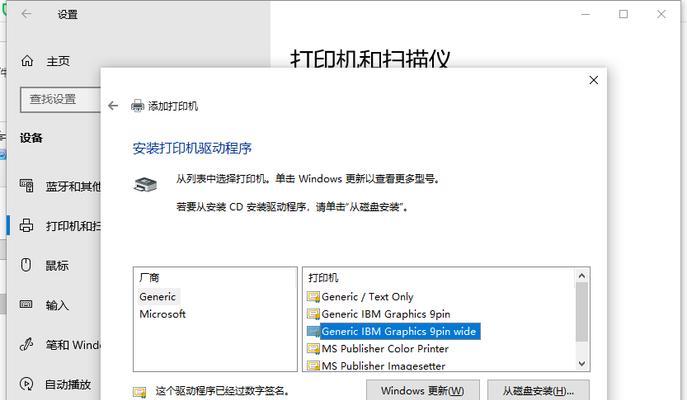Click the mouse sidebar icon
687x400 pixels.
(26, 265)
